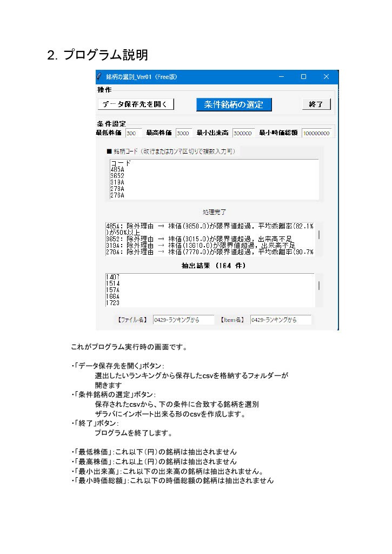The image size is (392, 554).
Task: Click the 2. プログラム説明 heading
Action: 97,55
